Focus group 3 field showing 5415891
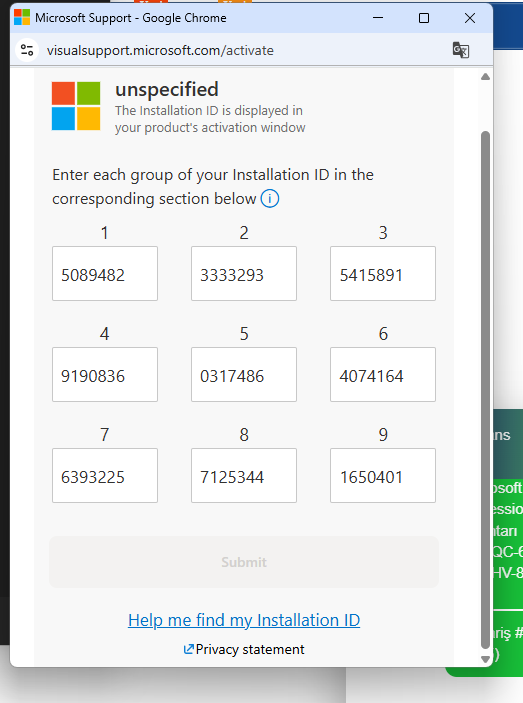The height and width of the screenshot is (703, 523). point(383,273)
